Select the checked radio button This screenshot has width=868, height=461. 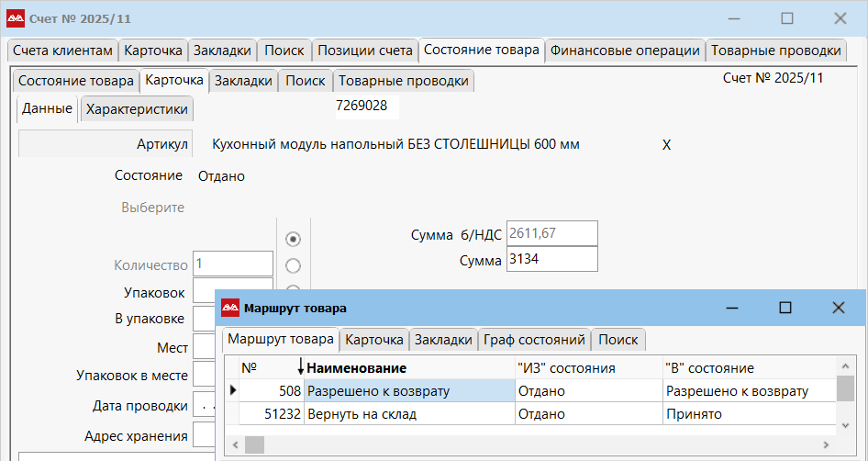(x=293, y=239)
